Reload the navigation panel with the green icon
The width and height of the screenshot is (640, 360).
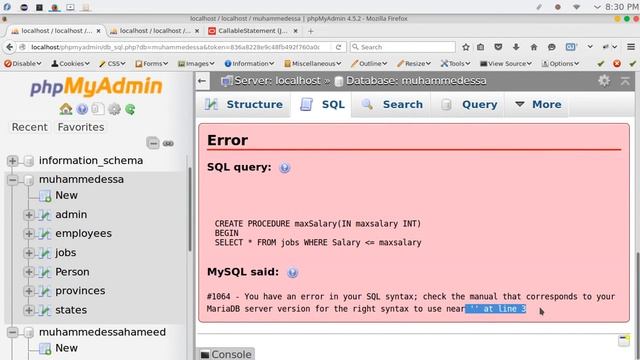130,109
